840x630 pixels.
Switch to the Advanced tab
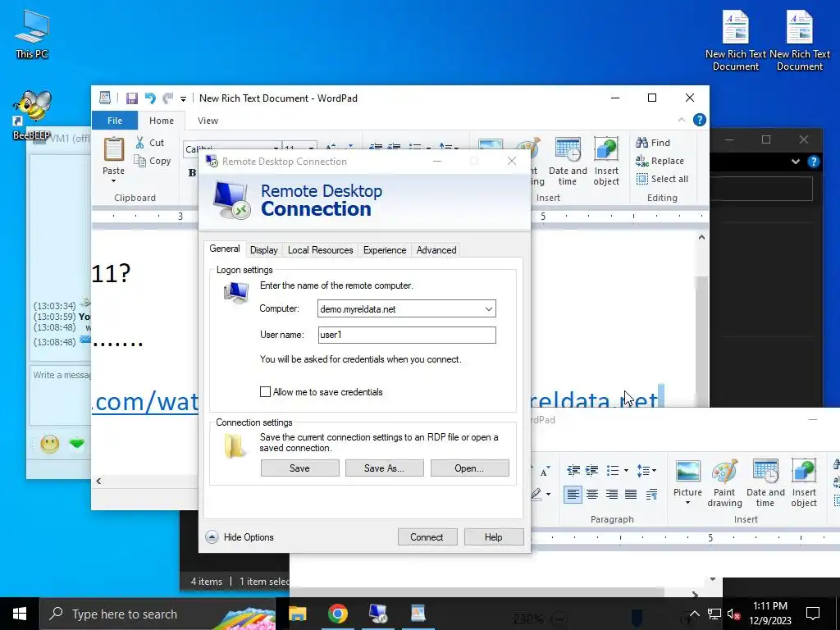(x=436, y=250)
